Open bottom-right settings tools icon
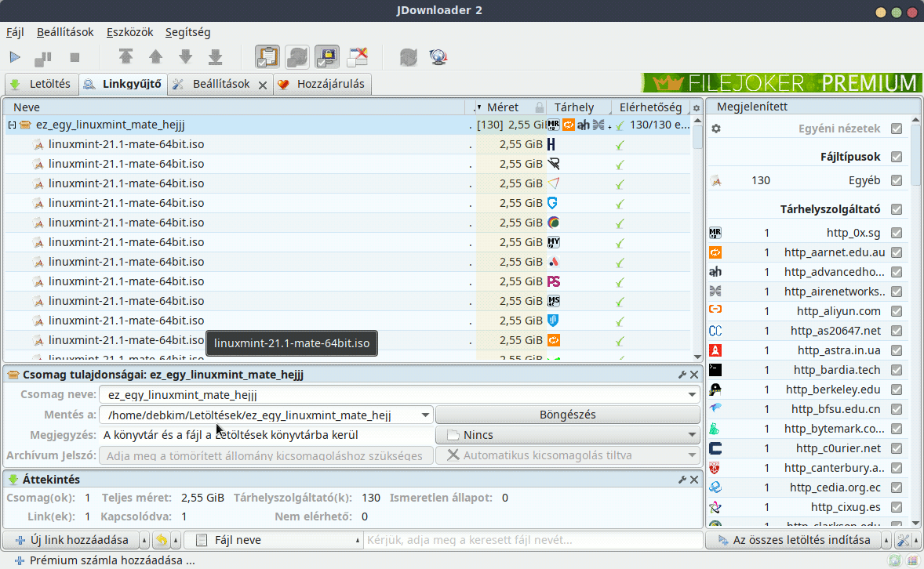Viewport: 924px width, 569px height. [x=903, y=539]
